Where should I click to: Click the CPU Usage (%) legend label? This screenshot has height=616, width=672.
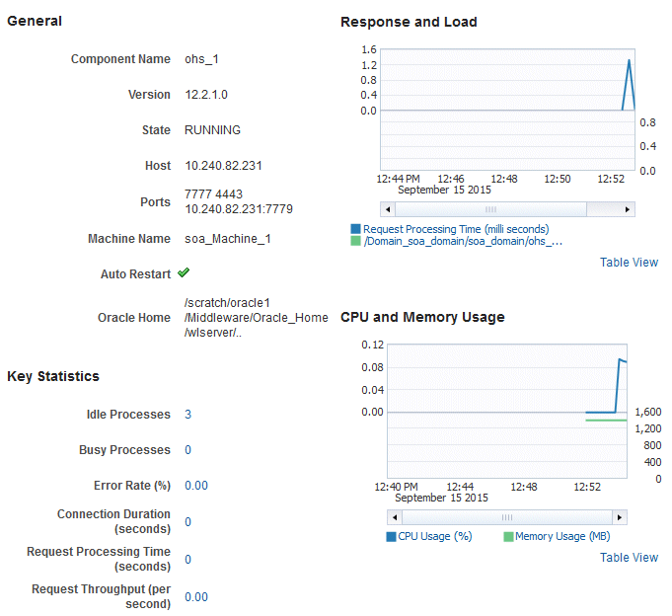tap(434, 537)
